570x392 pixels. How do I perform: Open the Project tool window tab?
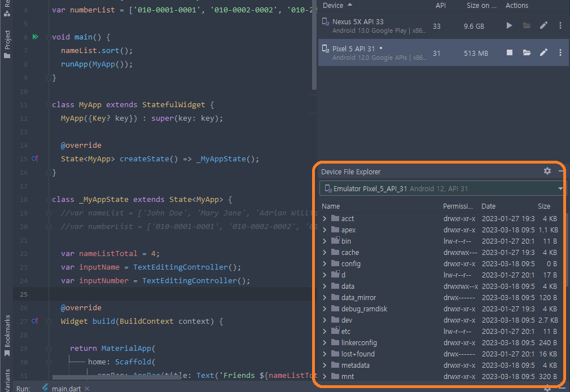(7, 41)
